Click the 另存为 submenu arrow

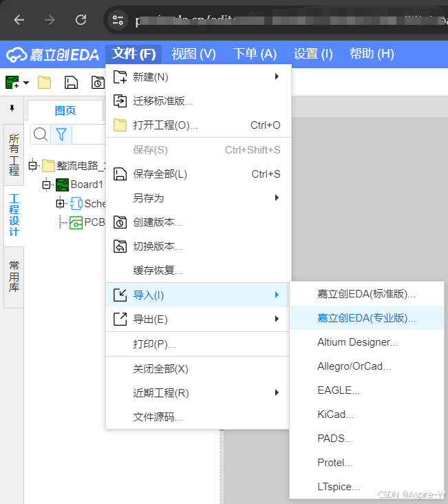[x=277, y=198]
